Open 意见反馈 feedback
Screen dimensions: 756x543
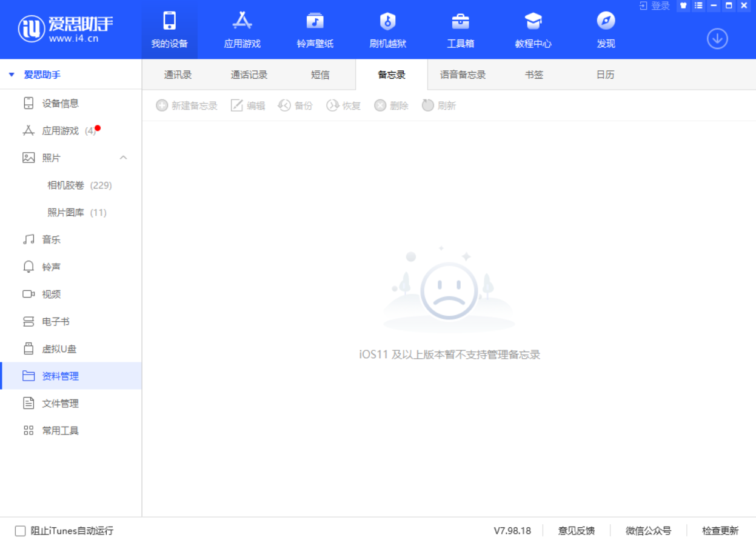pos(576,530)
